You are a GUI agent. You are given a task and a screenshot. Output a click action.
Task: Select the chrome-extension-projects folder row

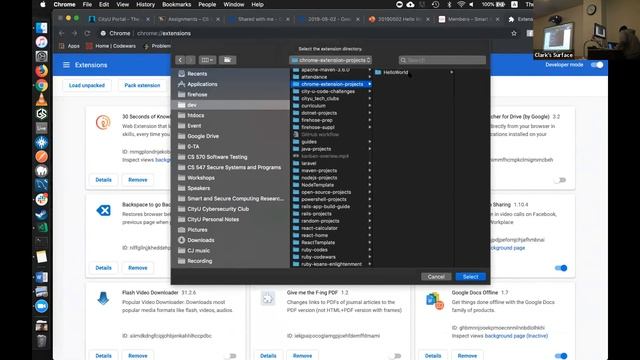click(331, 84)
